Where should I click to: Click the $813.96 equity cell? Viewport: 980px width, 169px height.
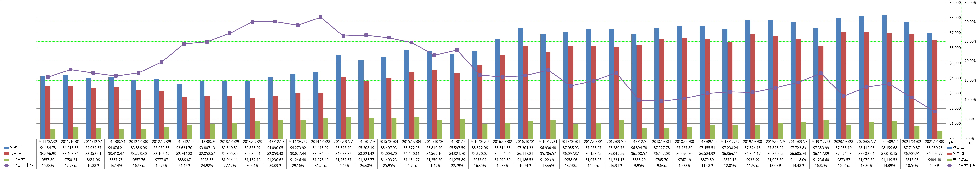912,160
